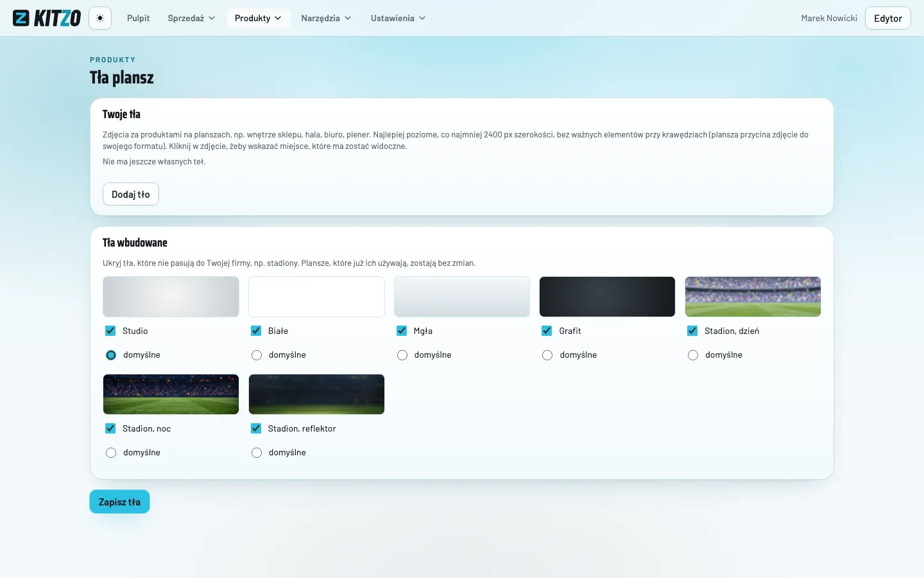Set Mgła as the default background
This screenshot has height=578, width=924.
(x=402, y=355)
